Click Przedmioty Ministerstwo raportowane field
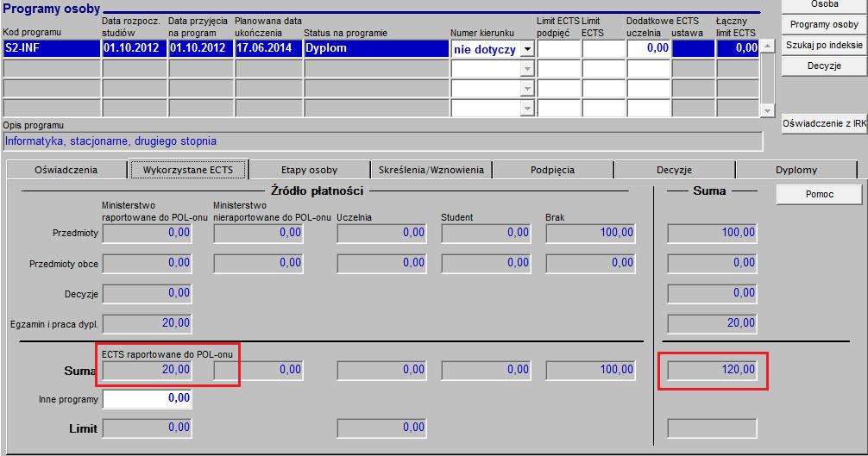 (148, 234)
